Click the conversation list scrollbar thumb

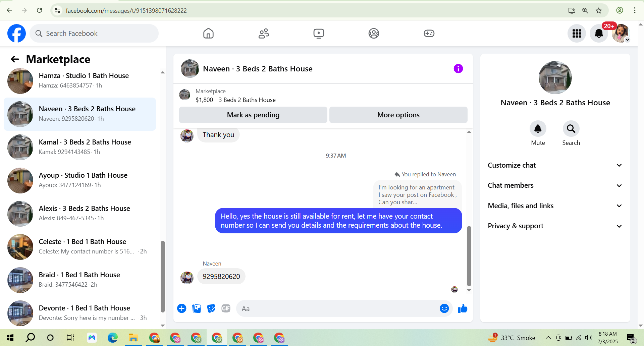pyautogui.click(x=163, y=277)
